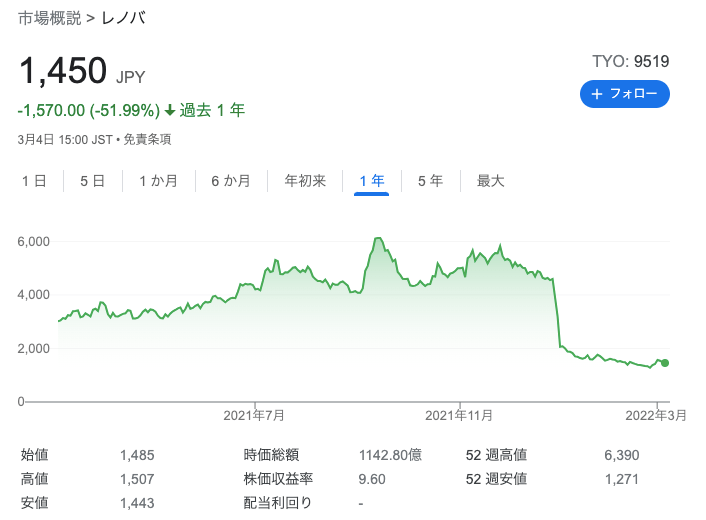Open the 6 か月 chart range

231,181
